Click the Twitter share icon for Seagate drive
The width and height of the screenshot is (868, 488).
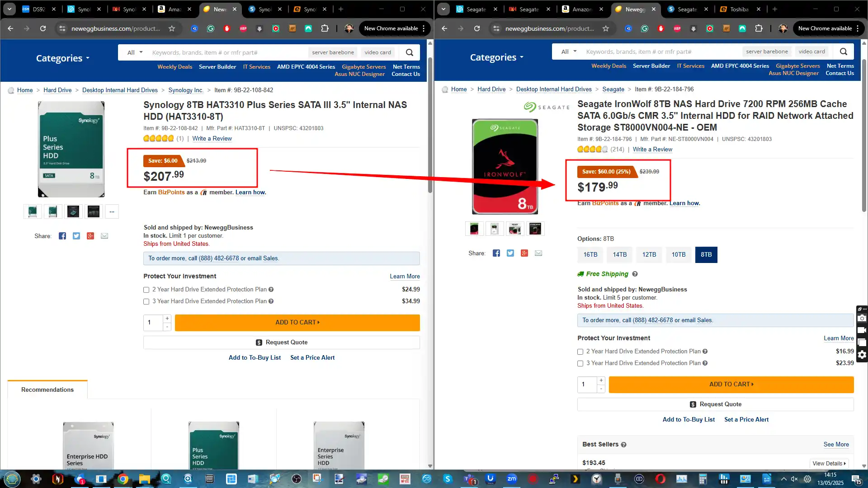(x=510, y=253)
